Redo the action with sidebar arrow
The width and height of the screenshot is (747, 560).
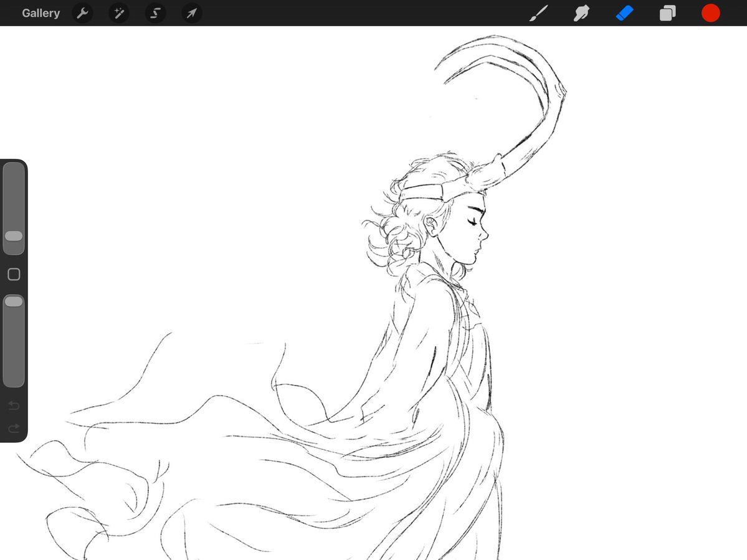click(x=14, y=428)
